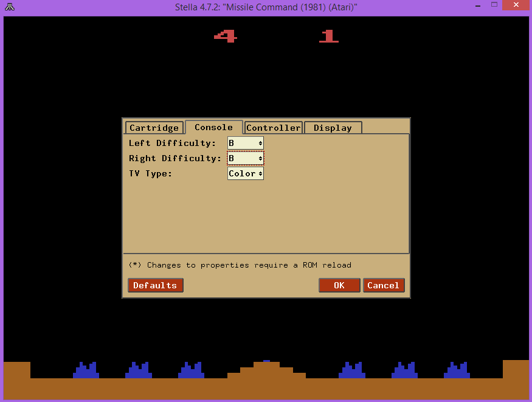Close the Stella emulator window
Viewport: 532px width, 402px height.
(517, 5)
